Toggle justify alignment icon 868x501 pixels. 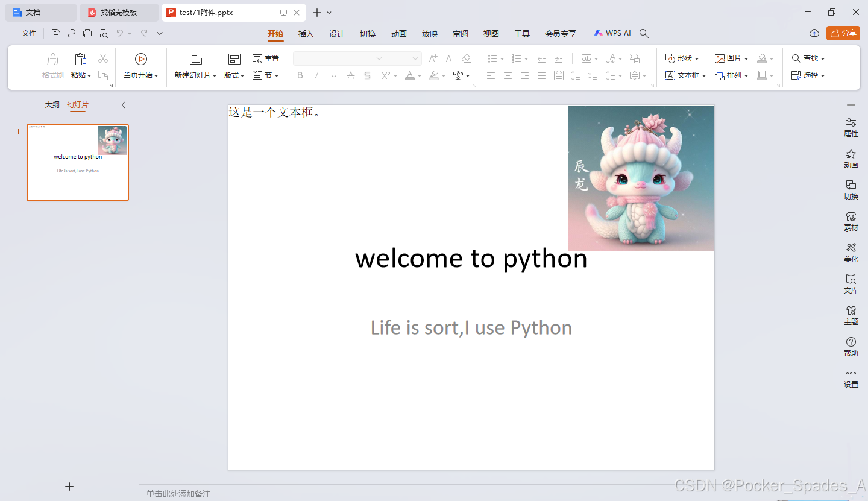click(541, 75)
